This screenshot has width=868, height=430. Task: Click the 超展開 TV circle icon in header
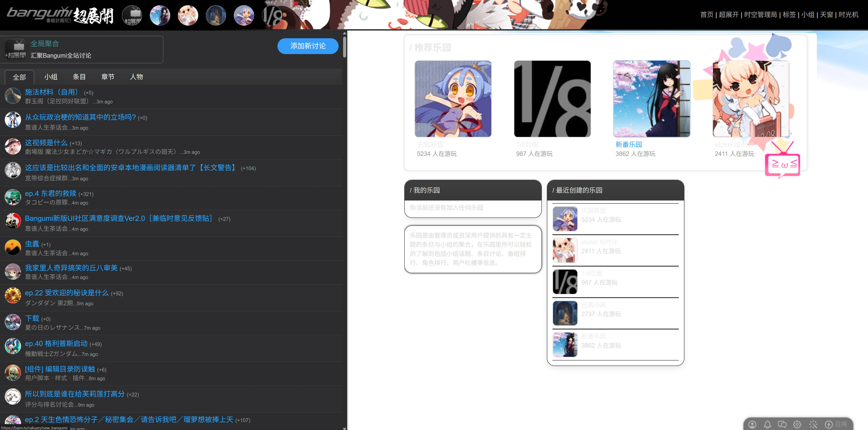coord(132,15)
